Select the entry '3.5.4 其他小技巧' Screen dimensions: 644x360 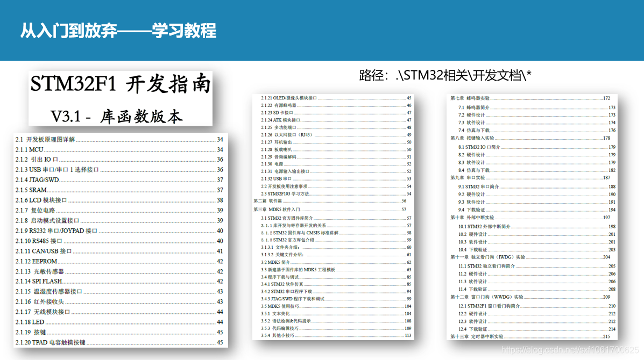(x=336, y=335)
